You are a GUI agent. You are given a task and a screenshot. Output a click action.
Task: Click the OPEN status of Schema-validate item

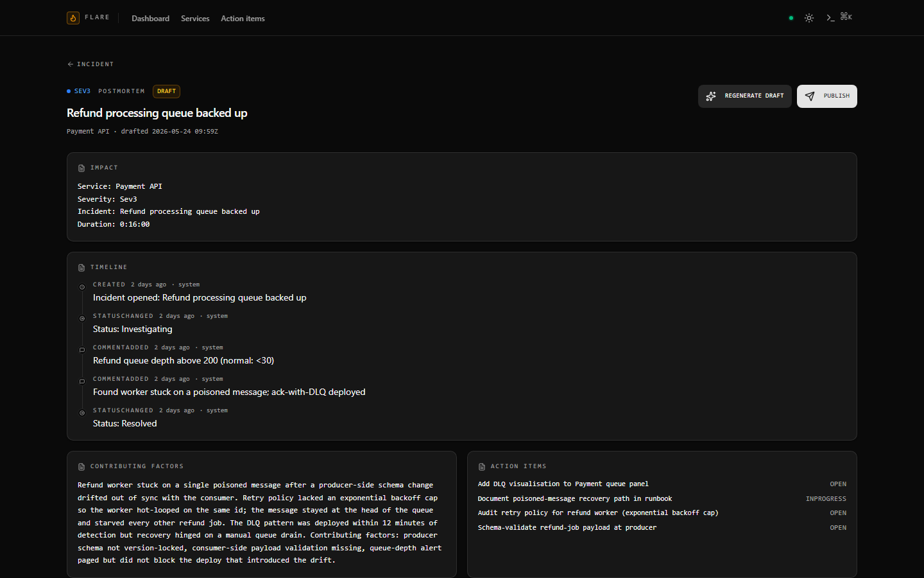click(838, 528)
